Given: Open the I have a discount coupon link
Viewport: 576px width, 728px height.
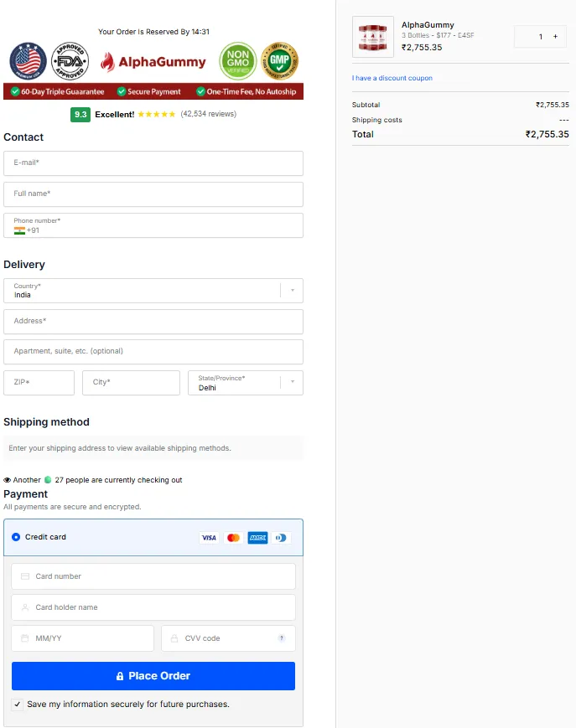Looking at the screenshot, I should (x=392, y=78).
